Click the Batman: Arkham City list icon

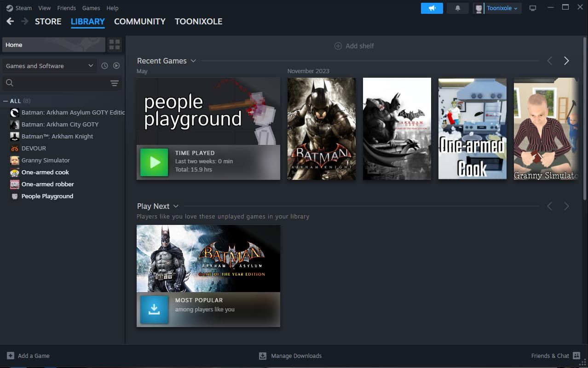point(15,124)
